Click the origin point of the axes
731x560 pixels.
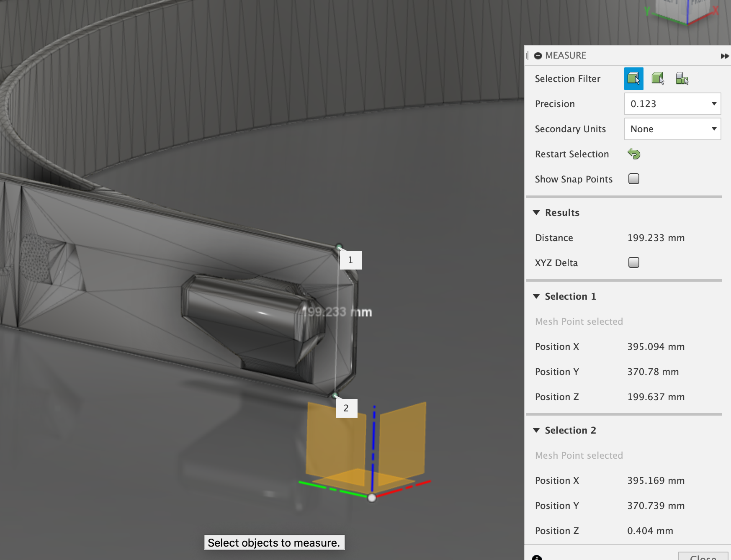pyautogui.click(x=372, y=498)
